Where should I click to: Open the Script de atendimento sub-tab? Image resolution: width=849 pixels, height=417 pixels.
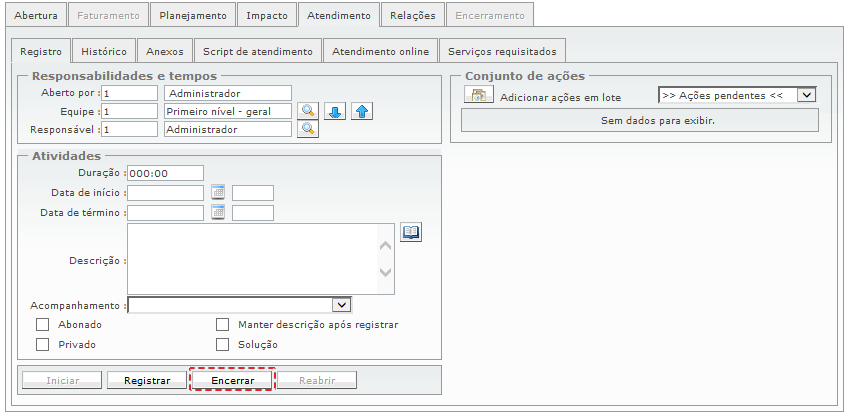pos(258,51)
